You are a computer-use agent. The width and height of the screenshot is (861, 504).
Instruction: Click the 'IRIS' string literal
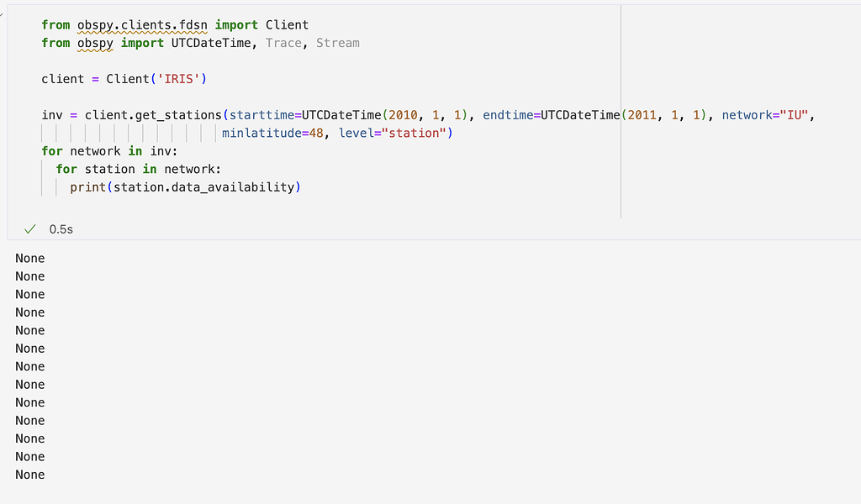(178, 79)
